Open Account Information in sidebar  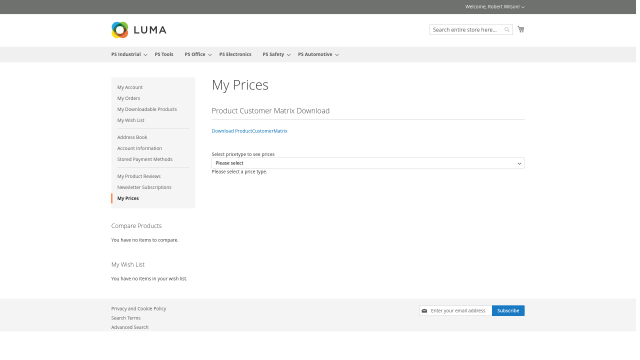[x=140, y=149]
